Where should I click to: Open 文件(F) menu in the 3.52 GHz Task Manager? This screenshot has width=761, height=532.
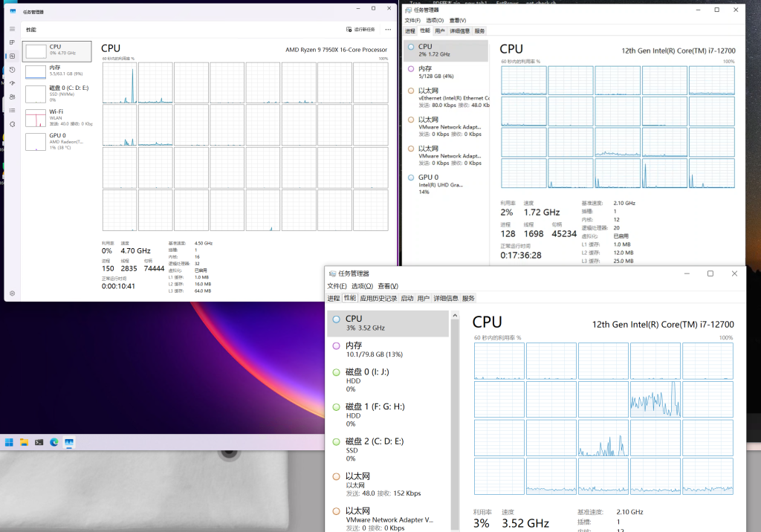click(337, 286)
